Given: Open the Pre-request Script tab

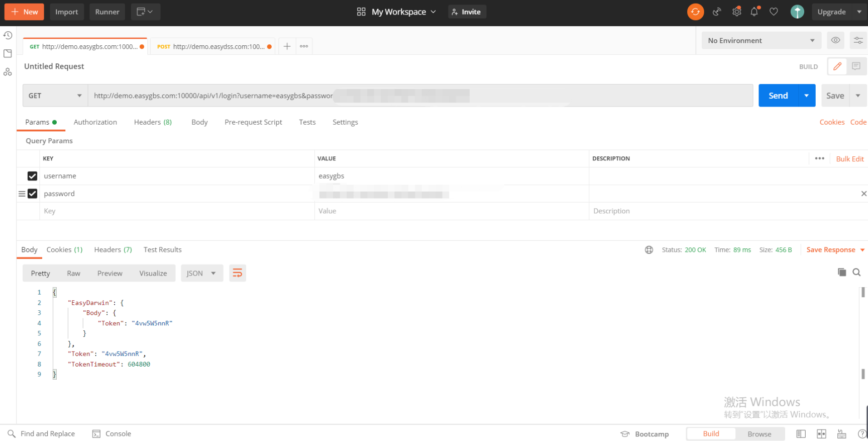Looking at the screenshot, I should (x=253, y=122).
